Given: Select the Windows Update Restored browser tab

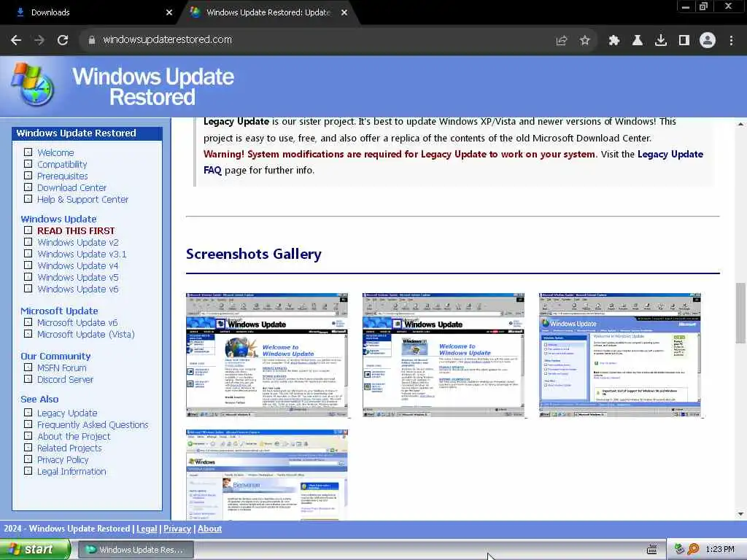Looking at the screenshot, I should click(x=268, y=12).
